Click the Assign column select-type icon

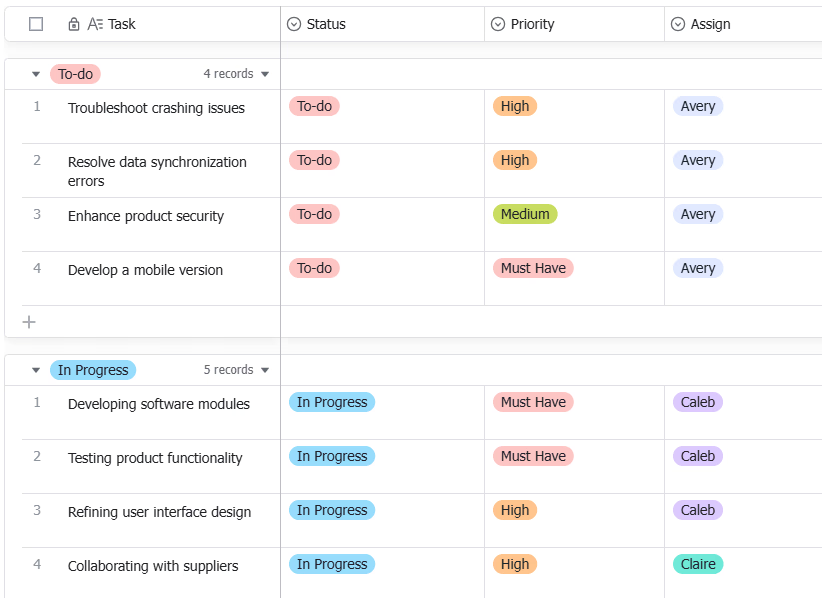click(x=678, y=24)
